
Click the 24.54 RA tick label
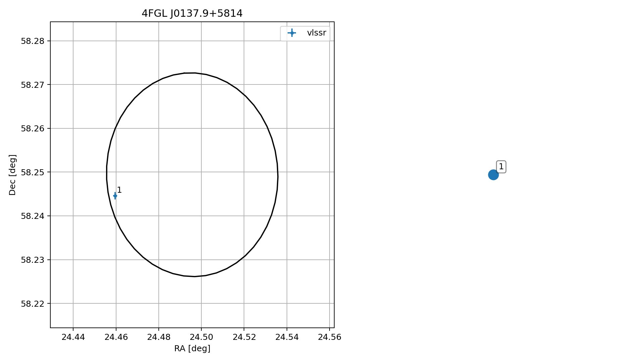287,337
